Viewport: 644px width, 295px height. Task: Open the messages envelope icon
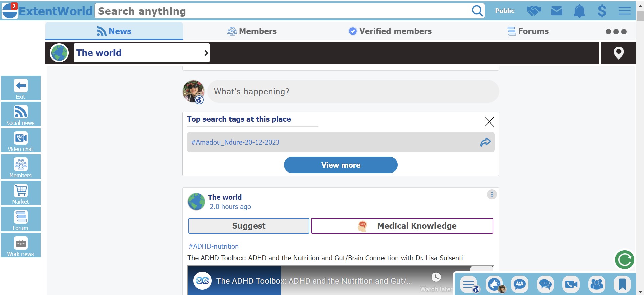coord(556,11)
